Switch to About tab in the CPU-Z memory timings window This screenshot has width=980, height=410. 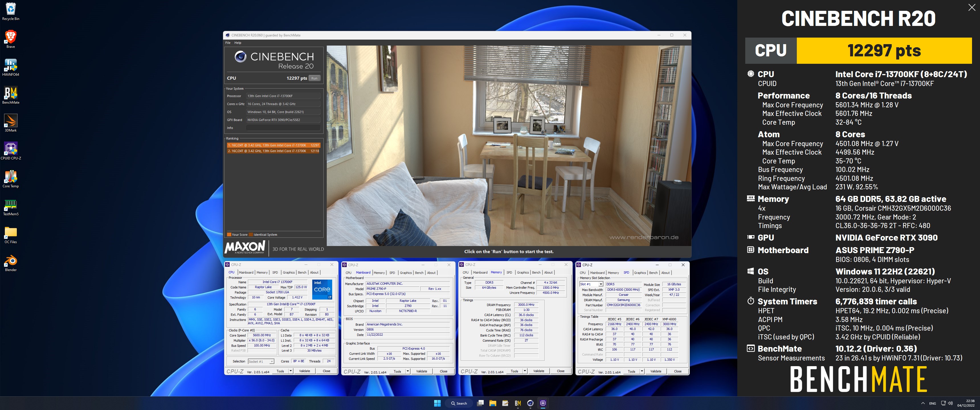[548, 272]
